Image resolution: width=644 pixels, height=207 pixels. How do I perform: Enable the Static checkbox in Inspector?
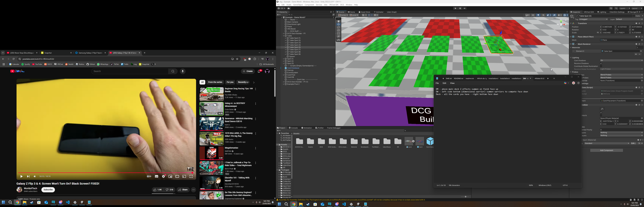pos(634,16)
